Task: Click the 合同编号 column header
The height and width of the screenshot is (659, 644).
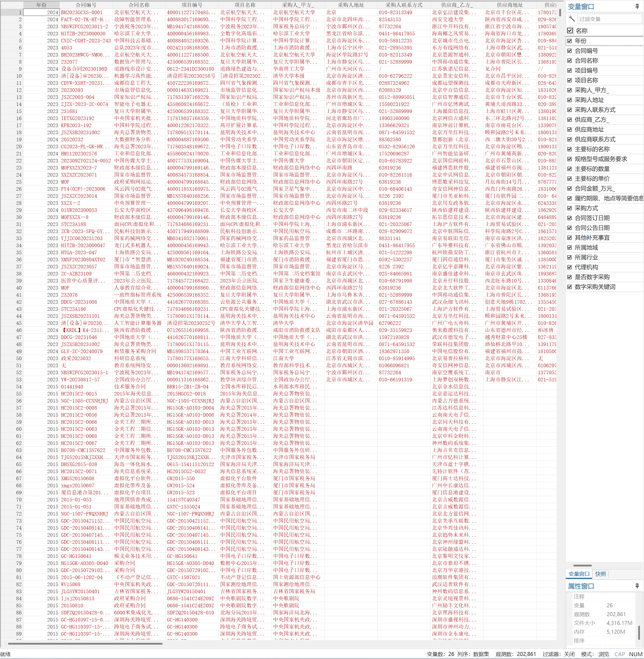Action: [86, 5]
